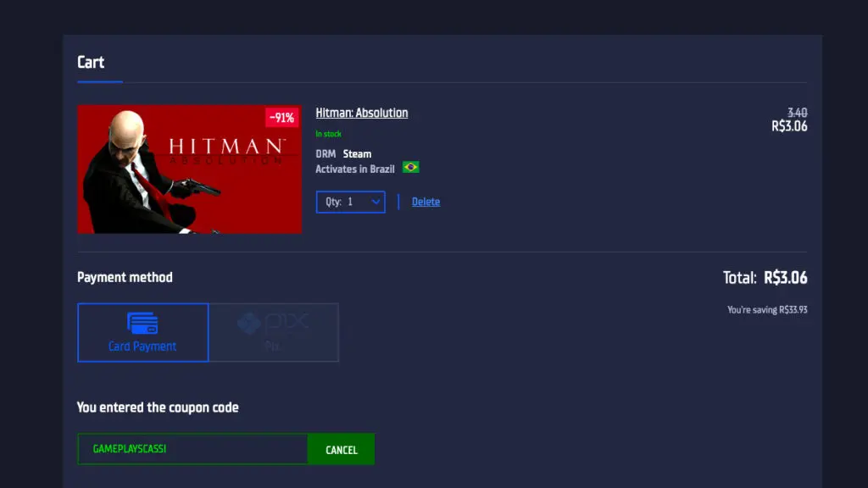Click the coupon code input field

pyautogui.click(x=192, y=449)
